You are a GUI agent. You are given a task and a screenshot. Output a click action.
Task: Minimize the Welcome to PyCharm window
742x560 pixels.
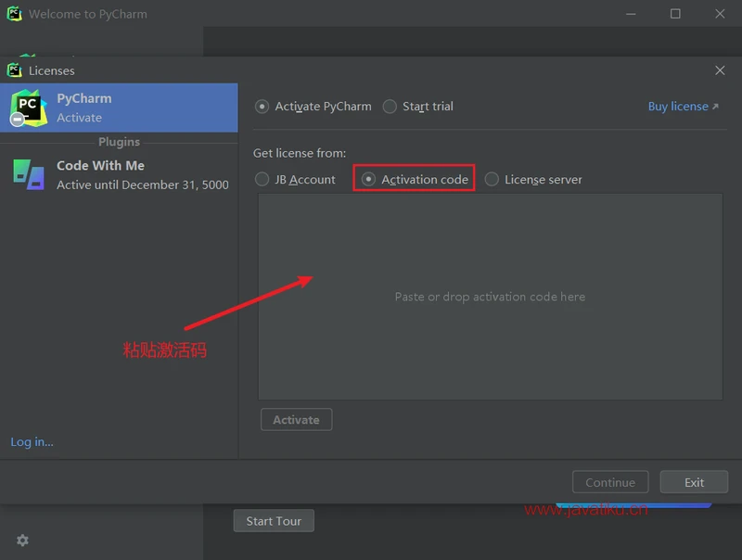point(630,14)
